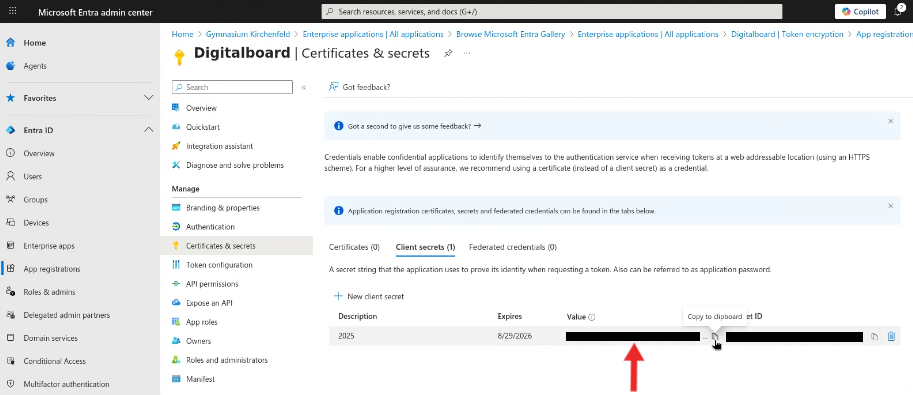
Task: Collapse the blade menu with double chevron
Action: [303, 87]
